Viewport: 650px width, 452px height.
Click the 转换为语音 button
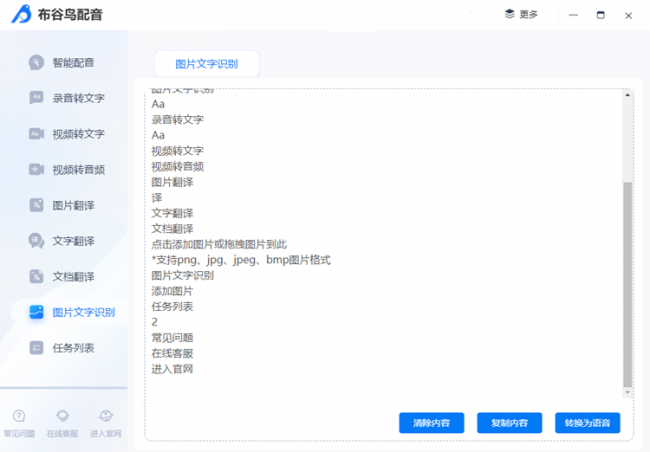click(x=587, y=423)
